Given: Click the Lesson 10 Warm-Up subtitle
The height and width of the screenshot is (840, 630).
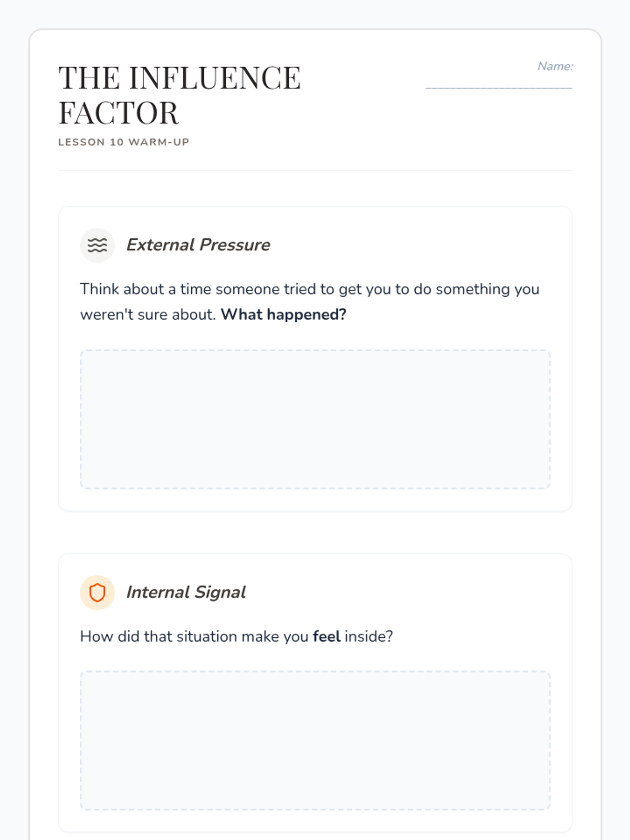Looking at the screenshot, I should pos(123,142).
